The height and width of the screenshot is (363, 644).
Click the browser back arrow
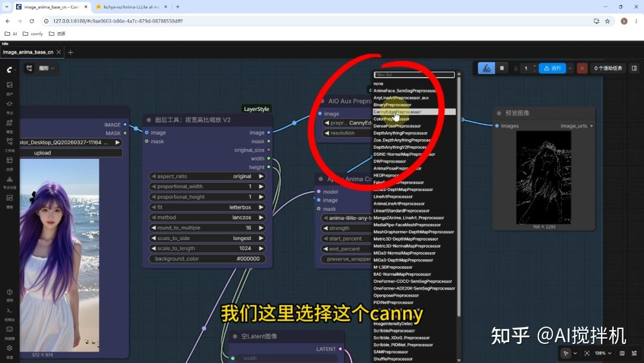[x=7, y=21]
